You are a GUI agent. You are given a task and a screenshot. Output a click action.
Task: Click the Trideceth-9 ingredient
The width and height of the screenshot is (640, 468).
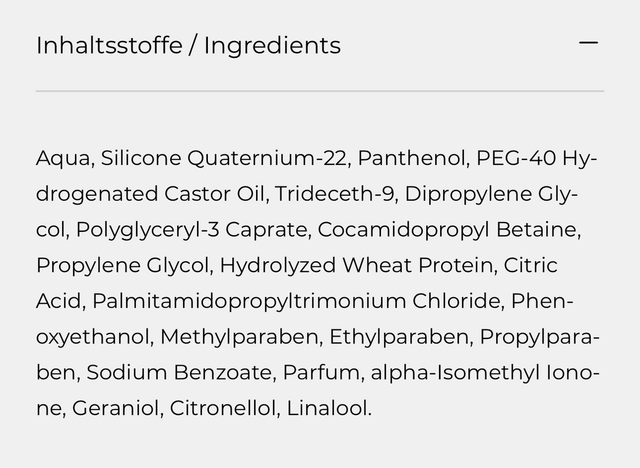click(334, 194)
